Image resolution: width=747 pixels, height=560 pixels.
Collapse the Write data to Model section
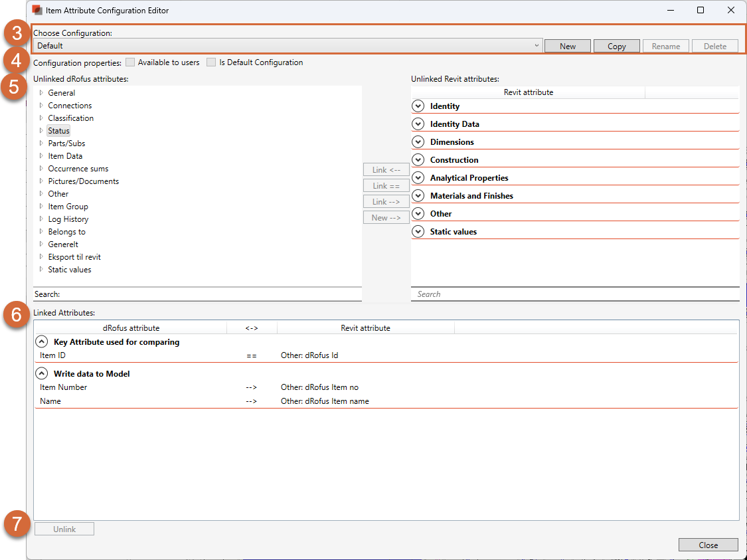coord(42,373)
